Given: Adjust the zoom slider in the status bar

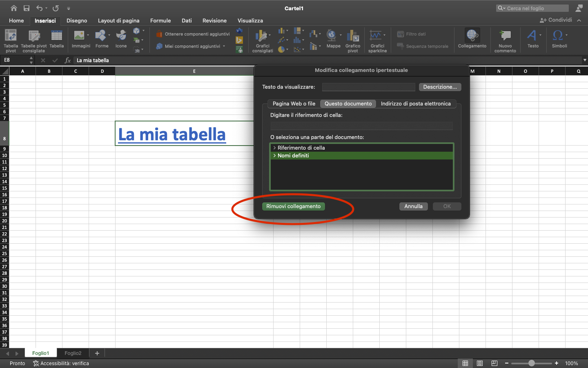Looking at the screenshot, I should tap(532, 363).
